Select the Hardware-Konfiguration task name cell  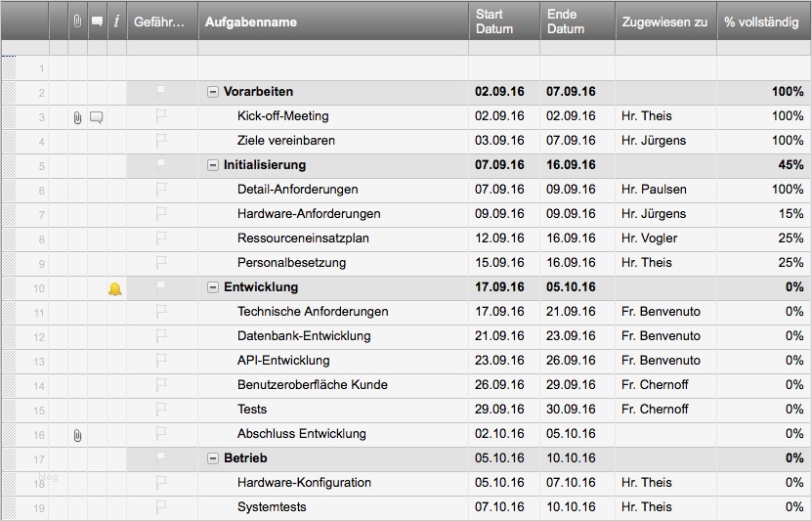tap(304, 483)
